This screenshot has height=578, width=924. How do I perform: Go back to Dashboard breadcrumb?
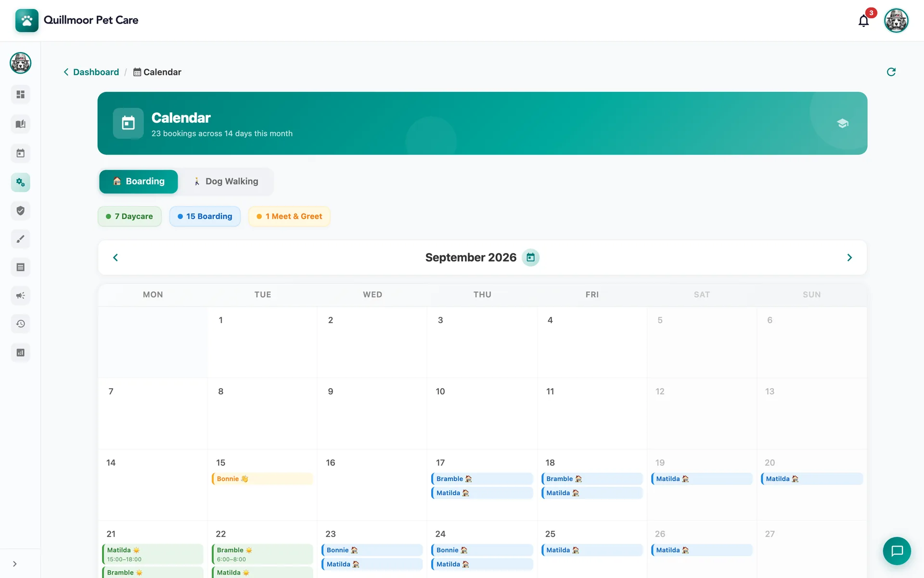point(91,72)
